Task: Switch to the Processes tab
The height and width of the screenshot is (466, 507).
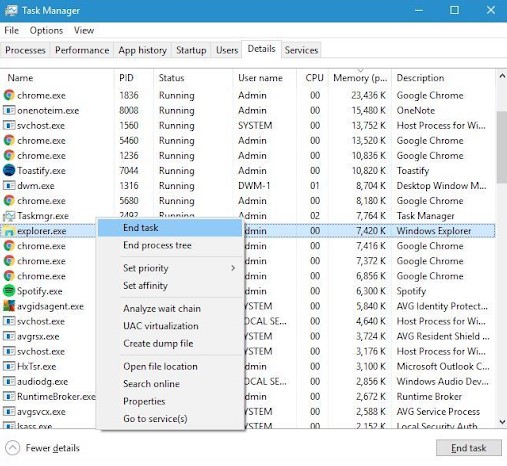Action: (25, 50)
